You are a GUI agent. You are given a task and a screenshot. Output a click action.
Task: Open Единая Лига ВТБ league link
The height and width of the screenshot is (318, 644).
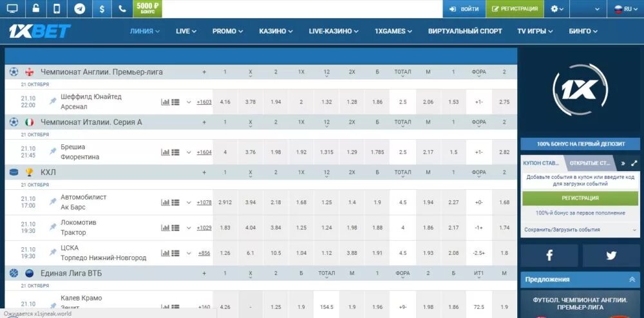pyautogui.click(x=71, y=273)
